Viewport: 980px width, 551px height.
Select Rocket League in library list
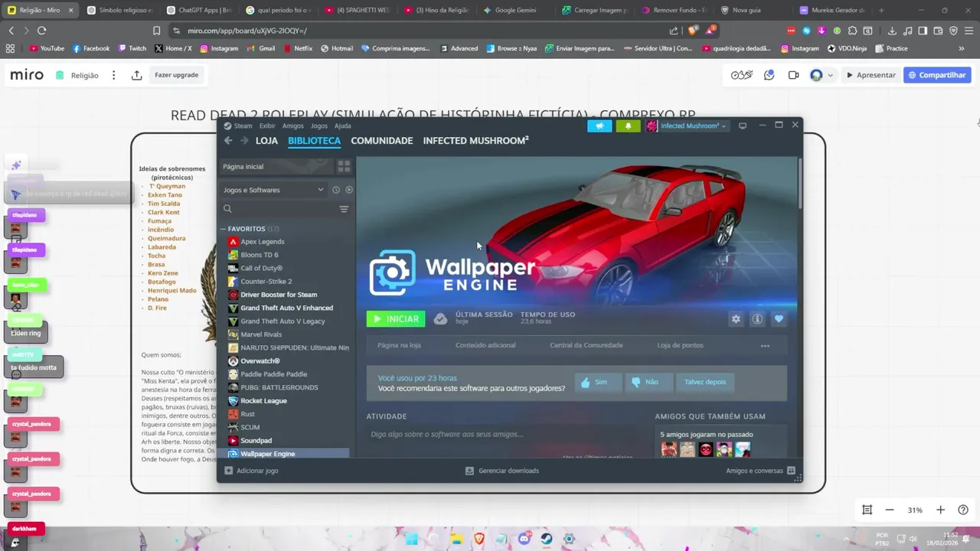[263, 401]
